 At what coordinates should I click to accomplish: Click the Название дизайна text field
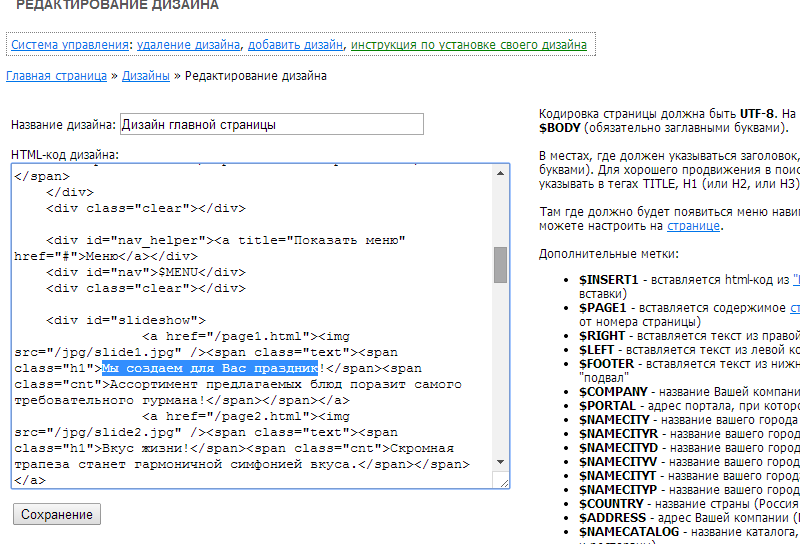coord(271,125)
